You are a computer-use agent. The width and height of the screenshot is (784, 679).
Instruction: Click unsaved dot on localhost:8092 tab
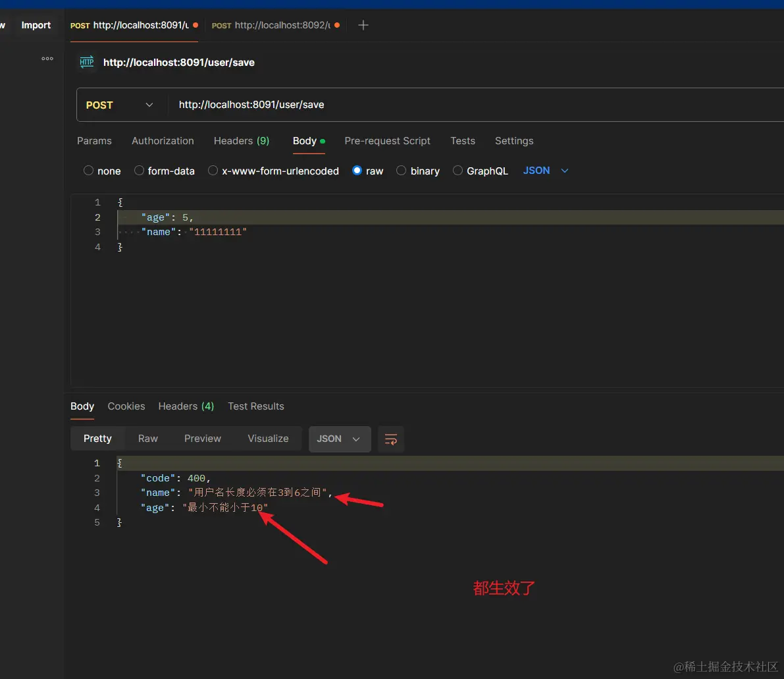[337, 25]
